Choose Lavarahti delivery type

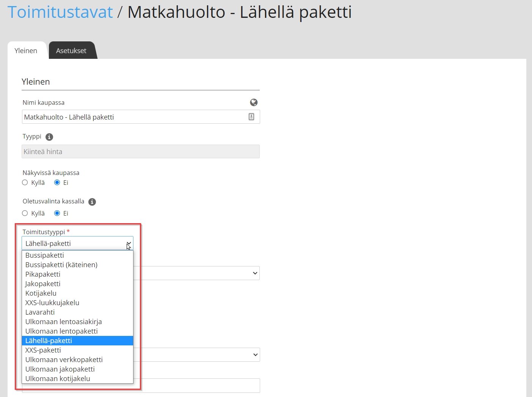point(77,312)
